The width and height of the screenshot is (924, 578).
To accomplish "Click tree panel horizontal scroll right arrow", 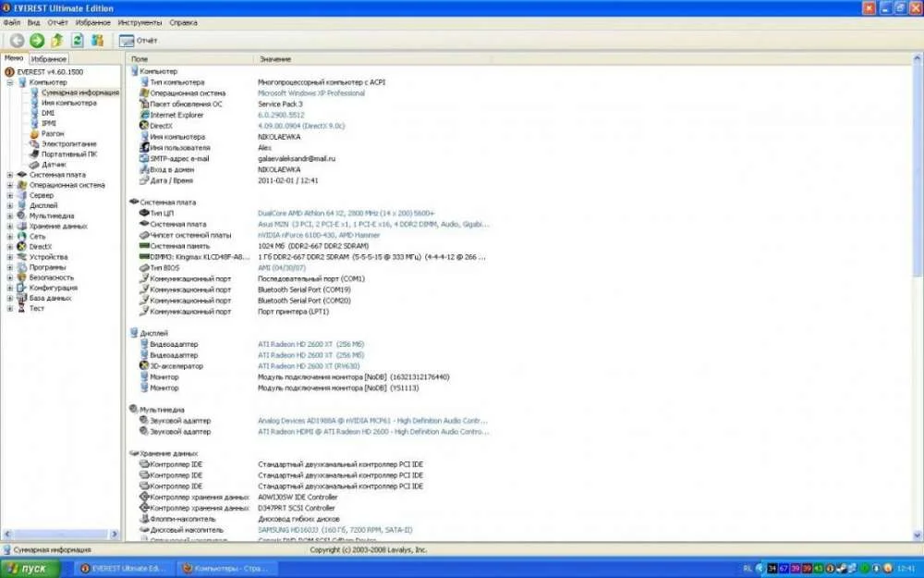I will tap(115, 535).
